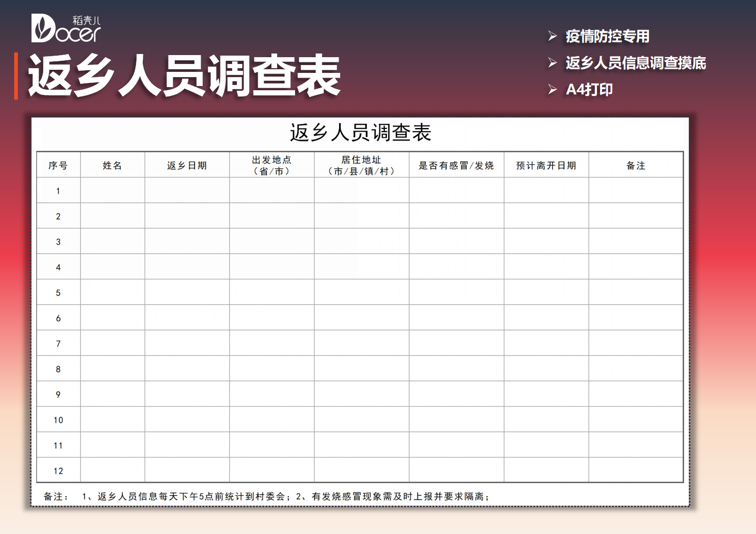Viewport: 756px width, 534px height.
Task: Open the 预计离开日期 column header
Action: [546, 165]
